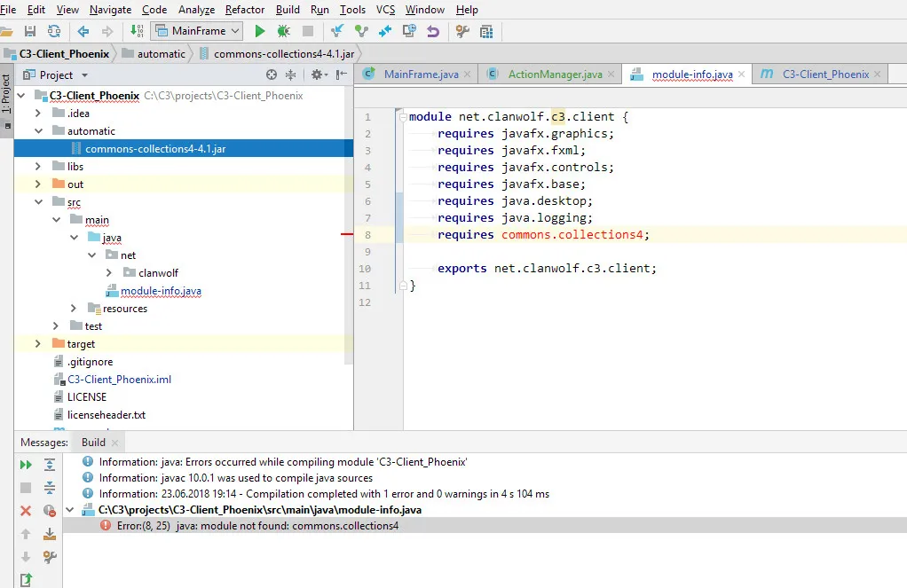The image size is (907, 588).
Task: Click the Save All floppy disk icon
Action: click(30, 31)
